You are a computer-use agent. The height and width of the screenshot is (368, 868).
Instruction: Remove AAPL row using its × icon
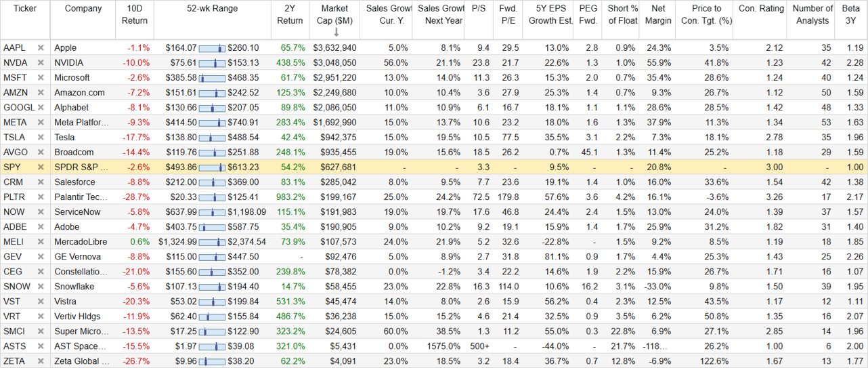41,48
